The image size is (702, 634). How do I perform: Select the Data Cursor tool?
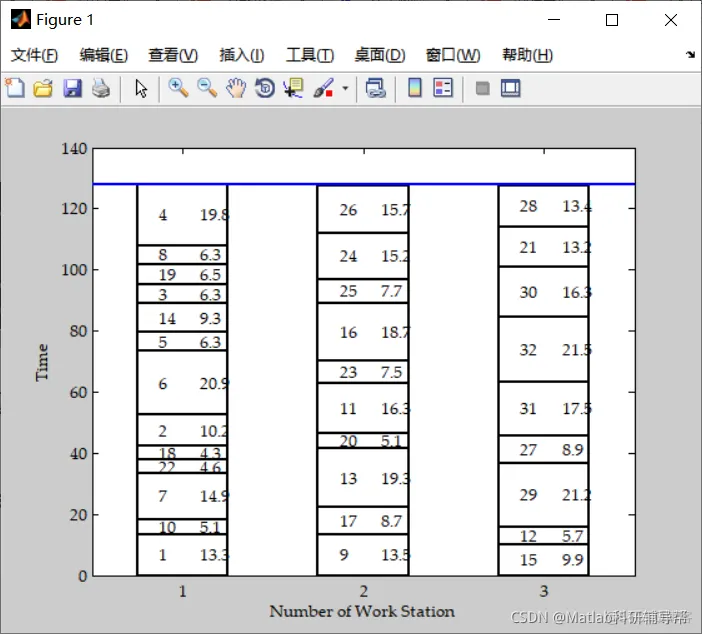294,88
